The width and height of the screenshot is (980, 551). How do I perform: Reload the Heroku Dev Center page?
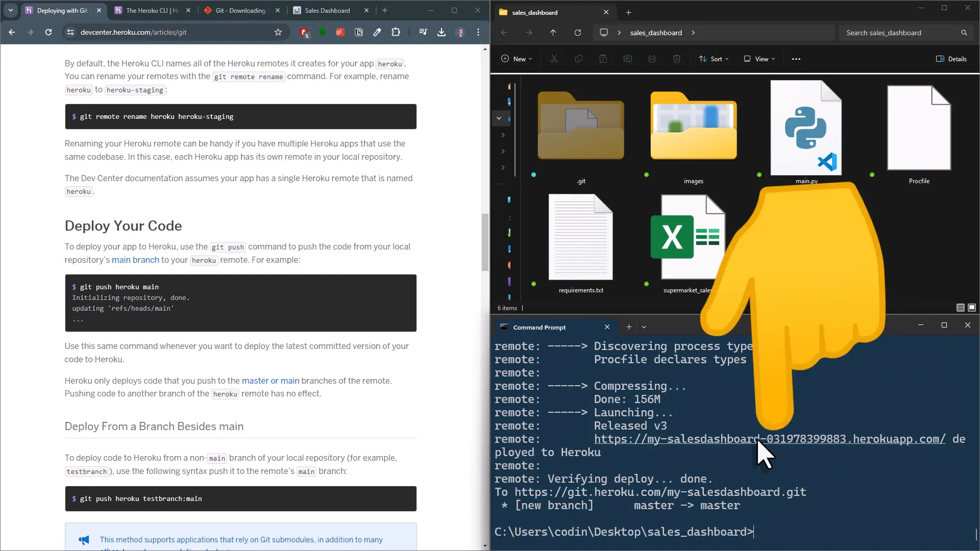[48, 32]
